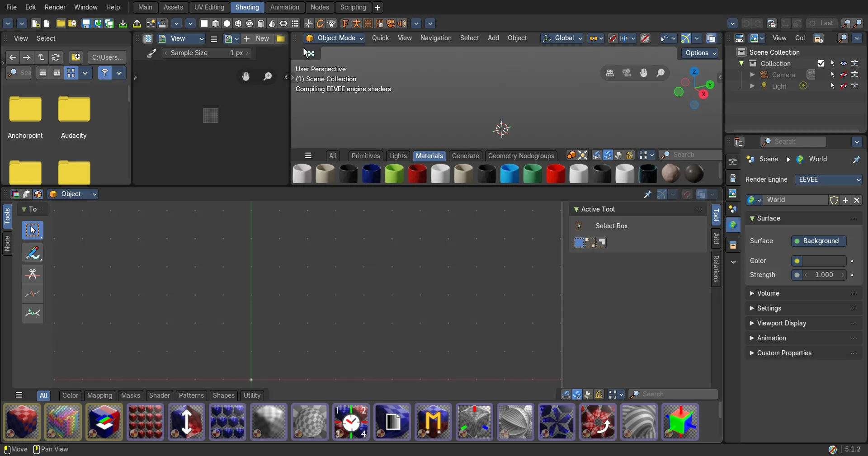The width and height of the screenshot is (868, 456).
Task: Switch to the Scripting workspace tab
Action: pos(353,7)
